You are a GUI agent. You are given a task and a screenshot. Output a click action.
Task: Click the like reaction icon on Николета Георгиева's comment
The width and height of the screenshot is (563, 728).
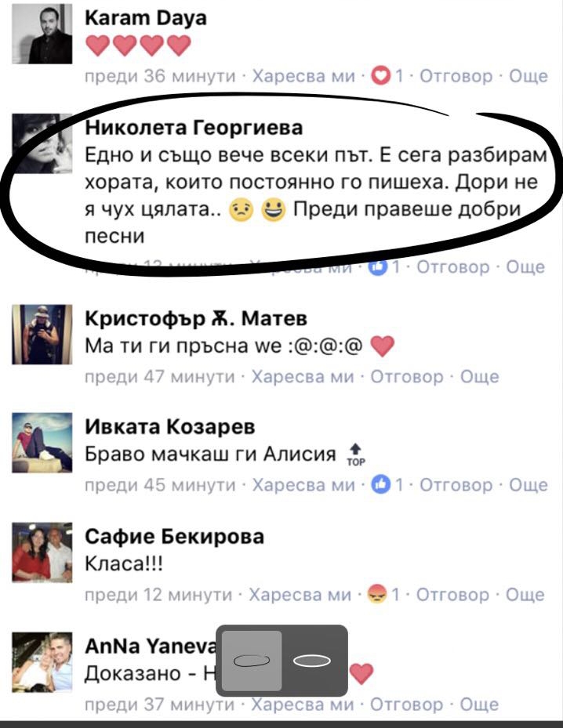[x=378, y=267]
